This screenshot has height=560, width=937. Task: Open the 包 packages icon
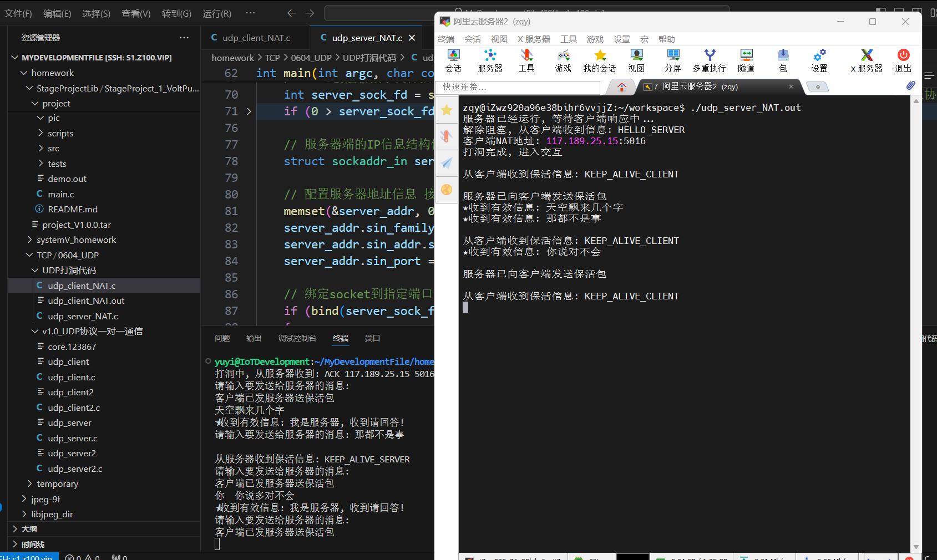[x=783, y=60]
